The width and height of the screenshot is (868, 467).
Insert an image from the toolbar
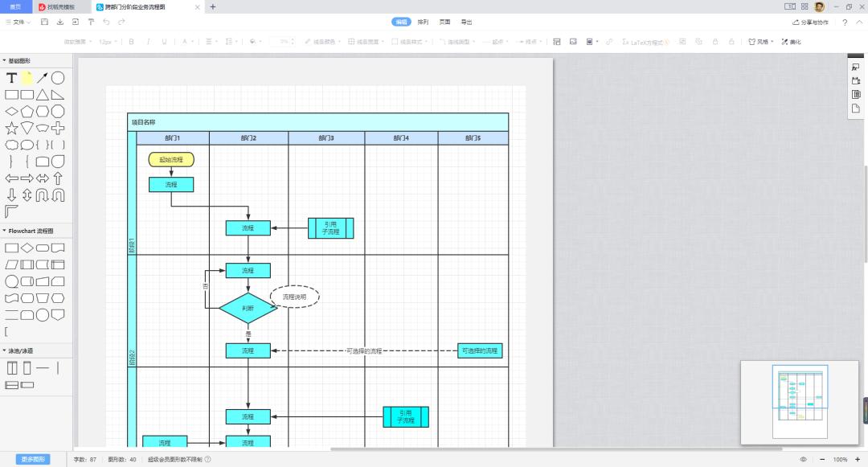point(573,42)
